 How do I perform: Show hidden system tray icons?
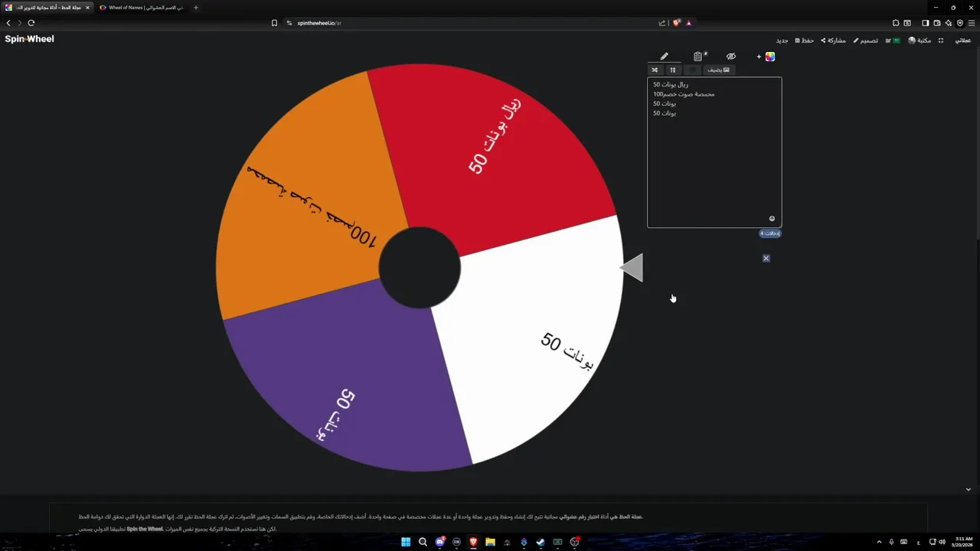tap(879, 542)
